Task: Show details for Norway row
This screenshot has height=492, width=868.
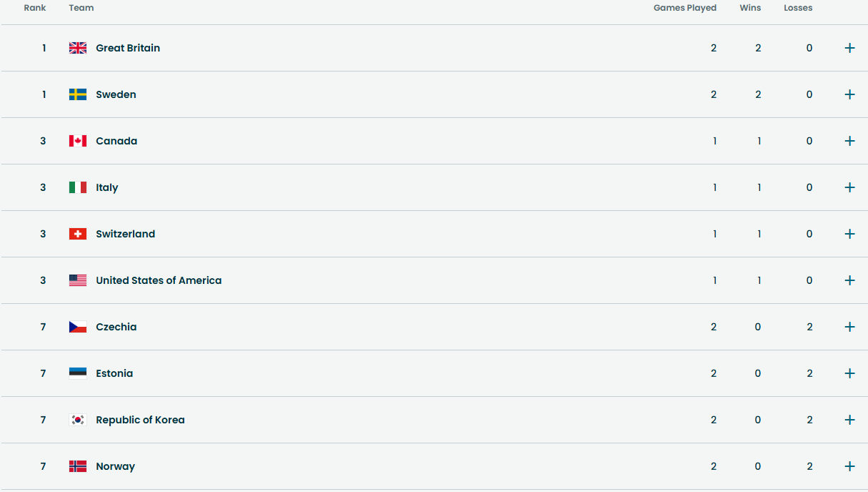Action: [x=849, y=466]
